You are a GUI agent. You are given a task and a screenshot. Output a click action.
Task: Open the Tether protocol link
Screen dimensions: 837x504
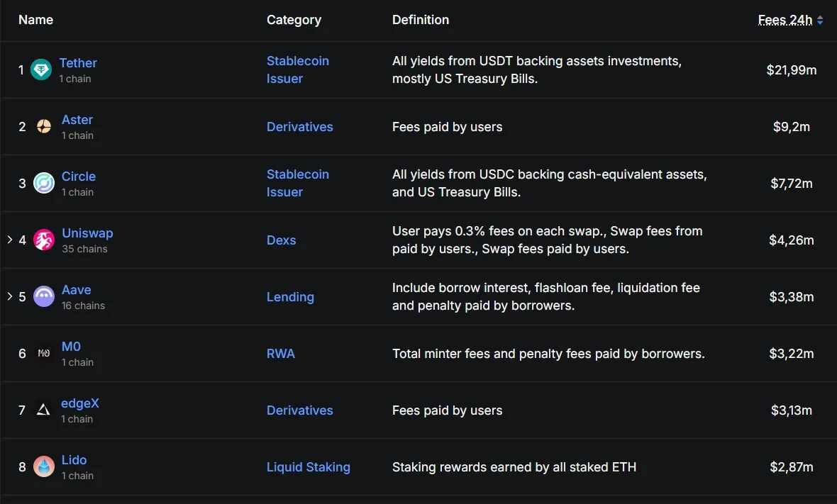coord(78,63)
